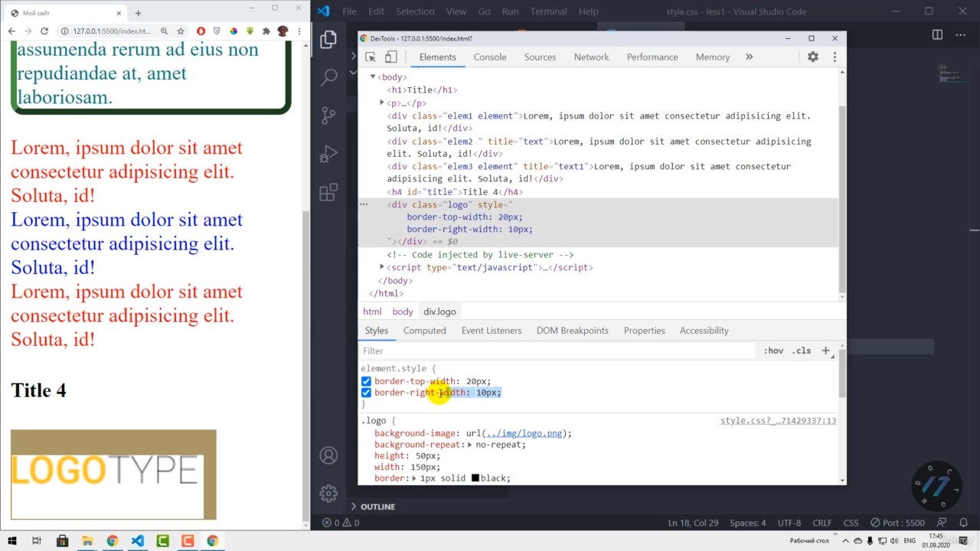Toggle the device toolbar icon in DevTools
Image resolution: width=980 pixels, height=551 pixels.
pyautogui.click(x=390, y=57)
